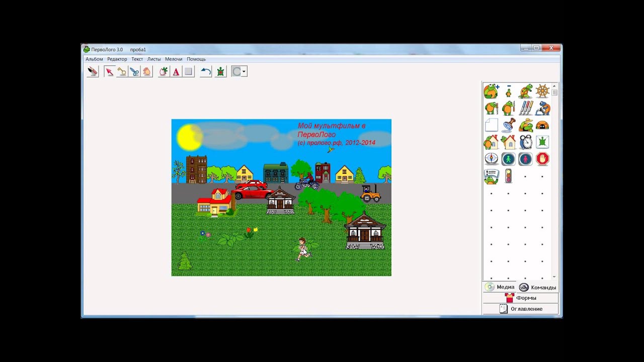Open the Мелочи menu
Viewport: 644px width, 362px height.
[174, 59]
